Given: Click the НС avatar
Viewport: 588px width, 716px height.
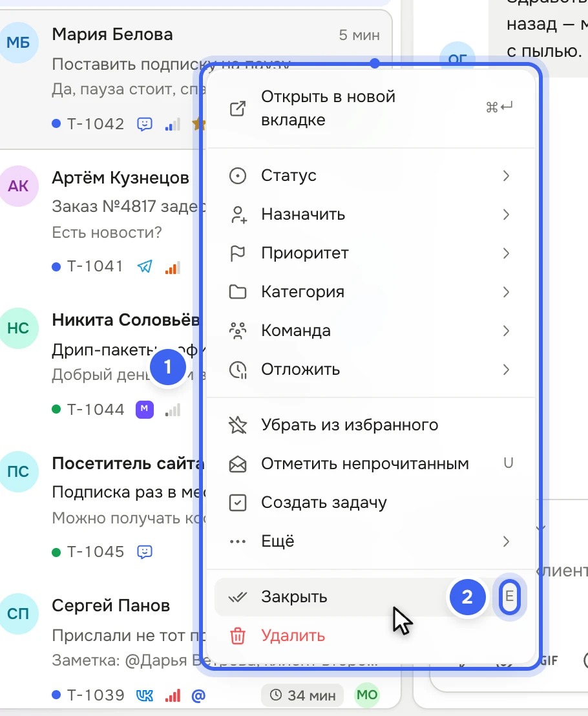Looking at the screenshot, I should (x=18, y=328).
